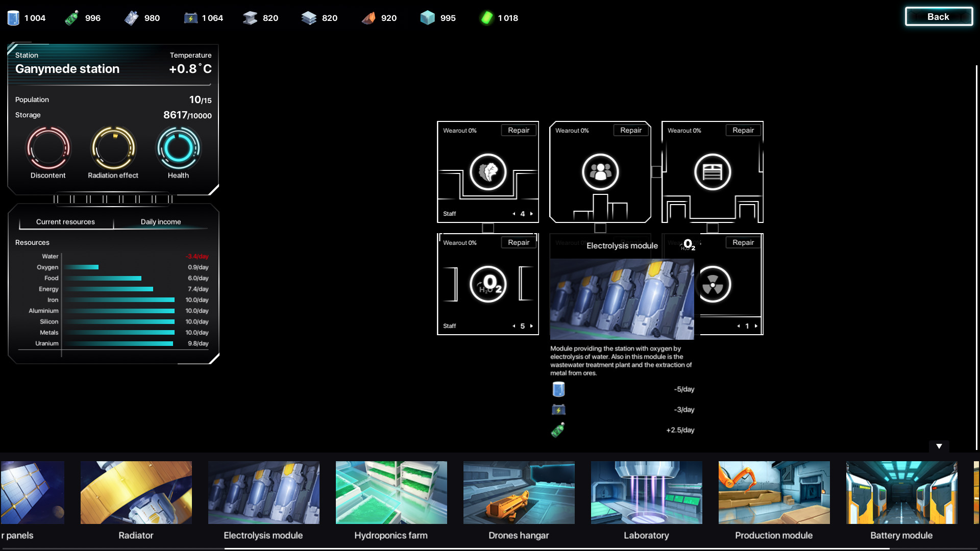Click the cash resource icon at the top

(71, 17)
